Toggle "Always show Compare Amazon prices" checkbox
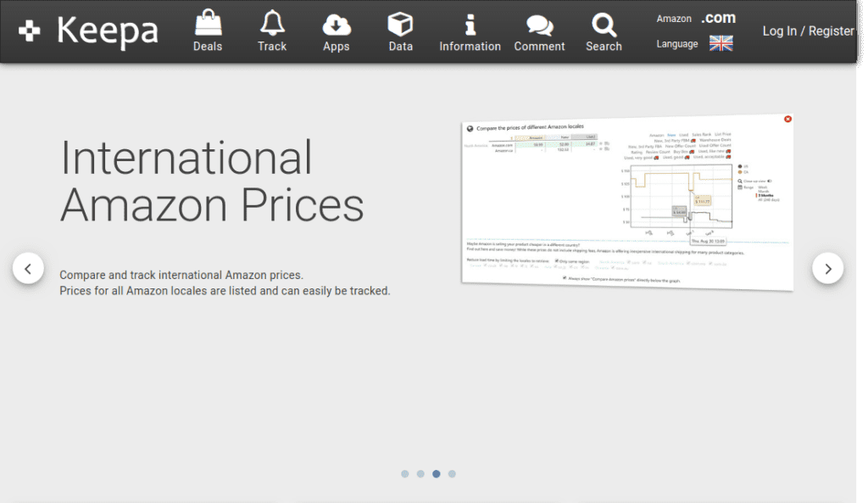Viewport: 868px width, 503px height. click(565, 277)
